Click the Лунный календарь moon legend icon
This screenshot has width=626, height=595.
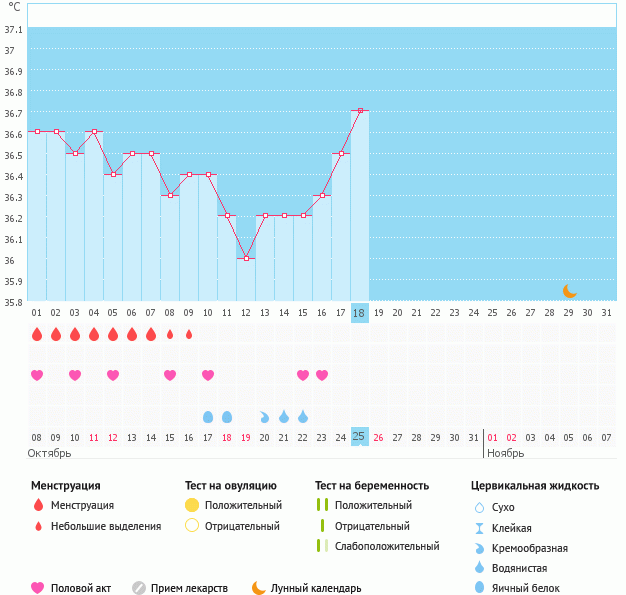coord(259,588)
